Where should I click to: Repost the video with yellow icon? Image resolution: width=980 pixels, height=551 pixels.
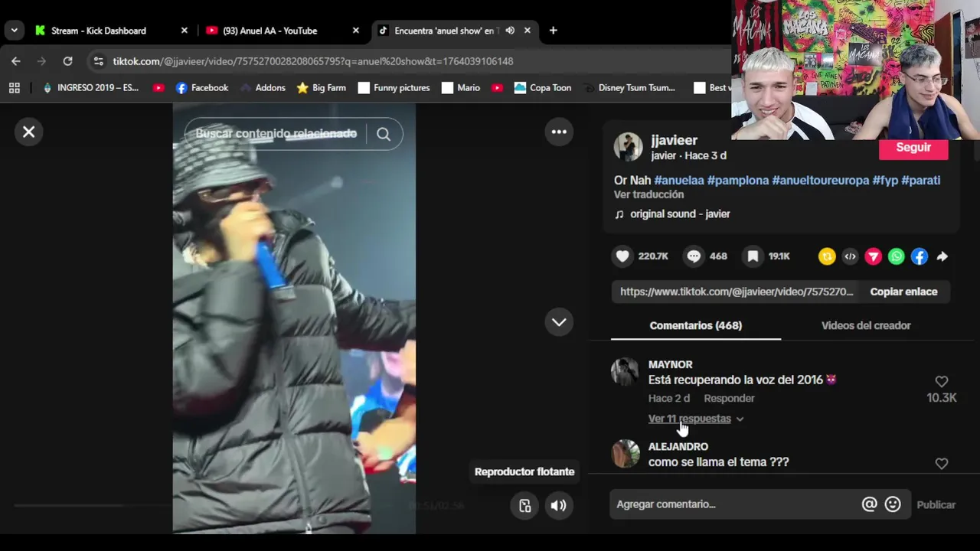click(827, 257)
